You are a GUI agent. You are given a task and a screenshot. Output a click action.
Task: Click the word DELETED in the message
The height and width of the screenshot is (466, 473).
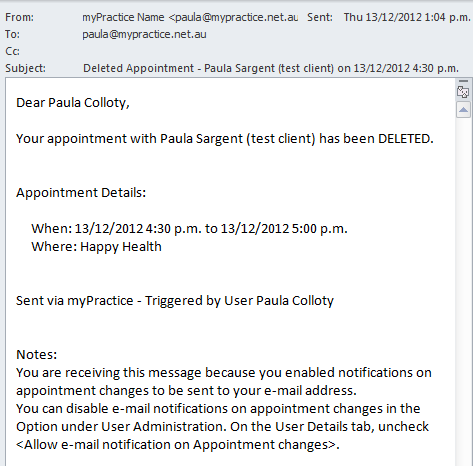[406, 139]
